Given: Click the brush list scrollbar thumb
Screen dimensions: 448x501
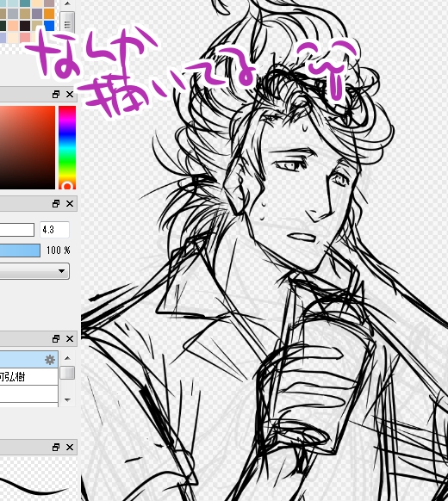Looking at the screenshot, I should click(x=67, y=373).
